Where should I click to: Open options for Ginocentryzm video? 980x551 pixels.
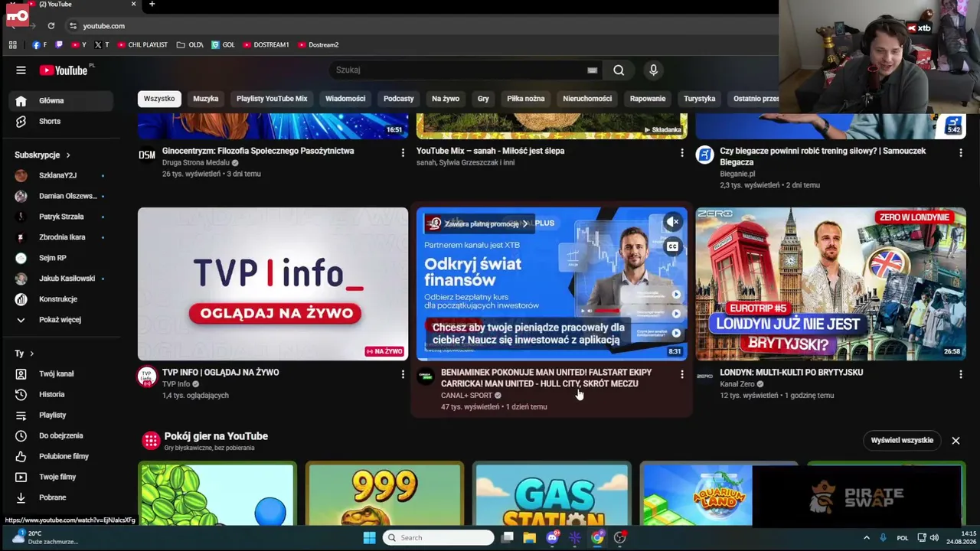403,154
